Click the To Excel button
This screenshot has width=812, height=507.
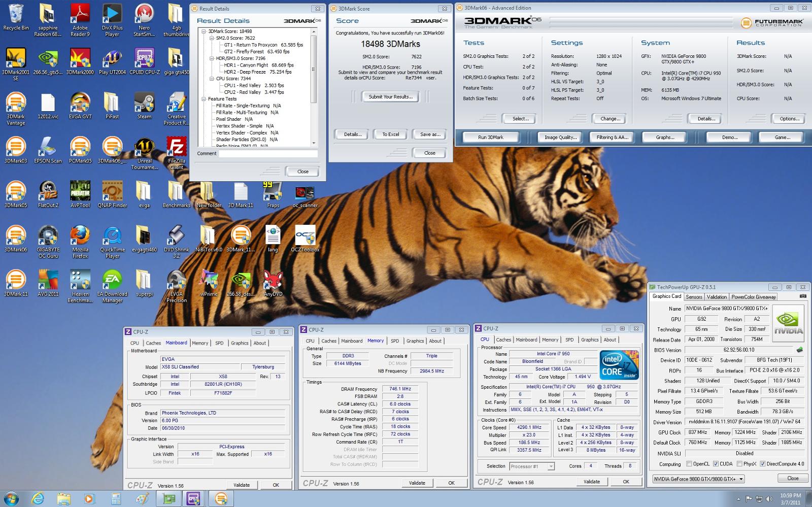click(390, 134)
